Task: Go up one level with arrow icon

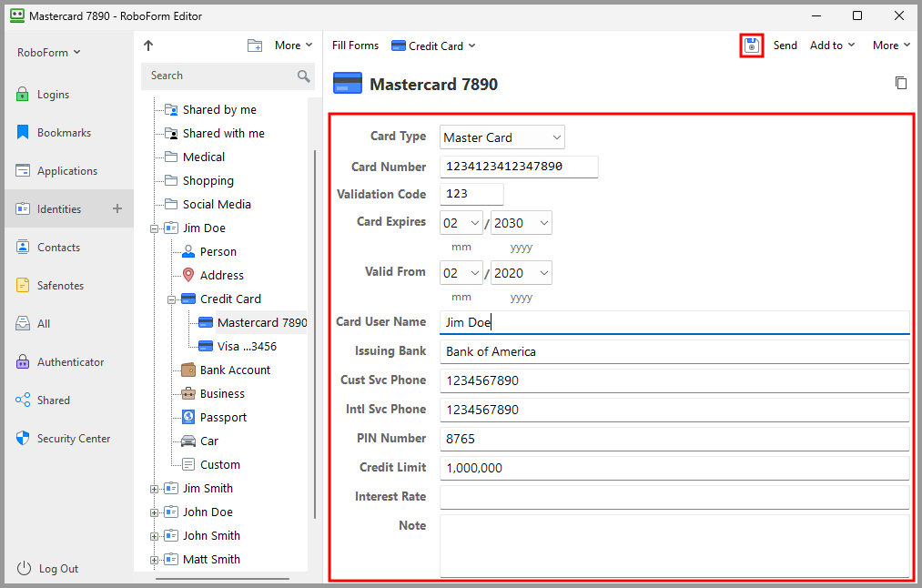Action: point(148,46)
